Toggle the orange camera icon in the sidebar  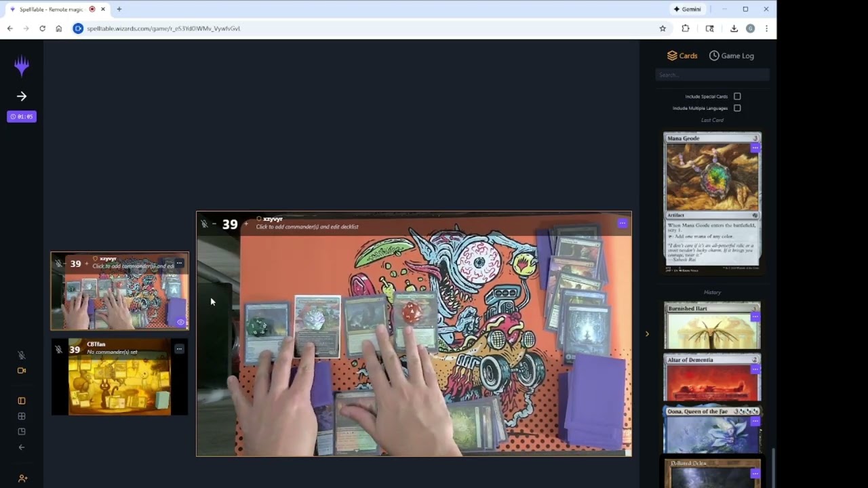(x=22, y=371)
